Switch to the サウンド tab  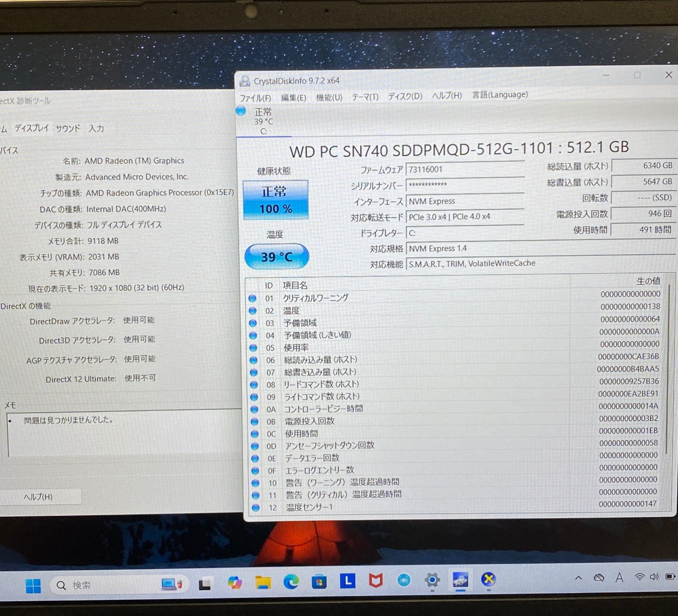[x=67, y=128]
